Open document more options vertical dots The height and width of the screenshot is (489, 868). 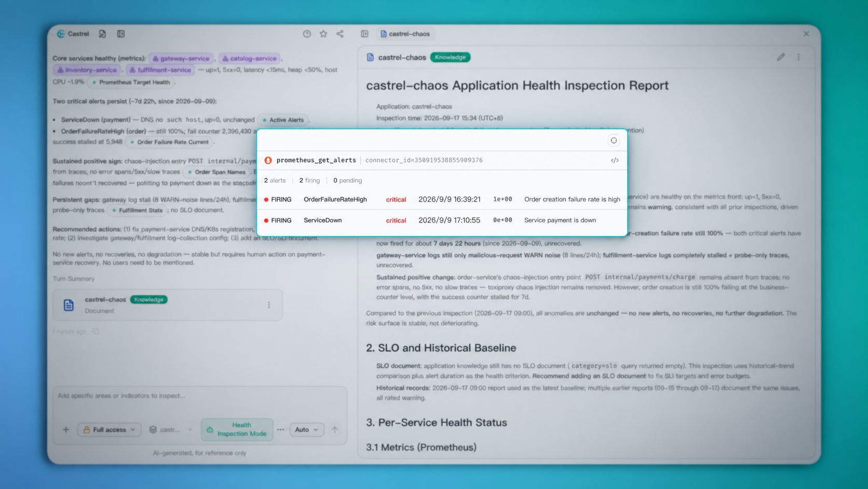click(798, 57)
